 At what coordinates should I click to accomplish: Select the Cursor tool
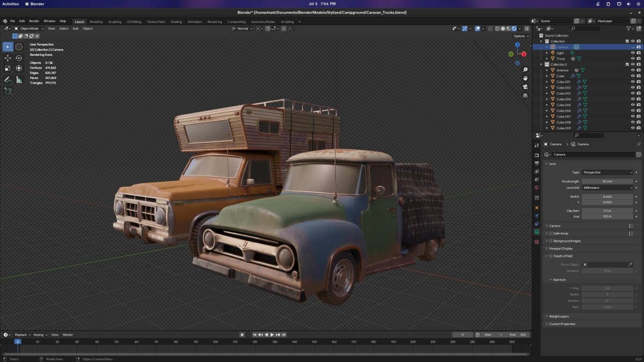pyautogui.click(x=19, y=47)
